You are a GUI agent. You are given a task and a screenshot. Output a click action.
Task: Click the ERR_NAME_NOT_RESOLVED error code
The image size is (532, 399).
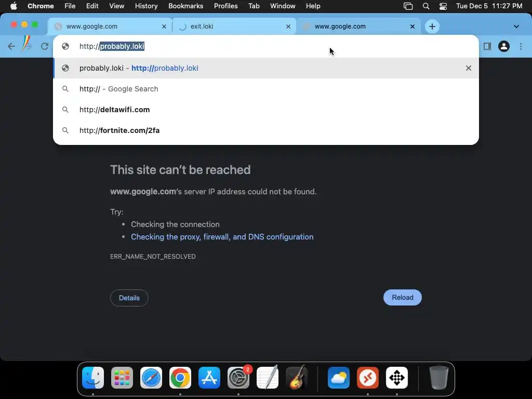(153, 257)
